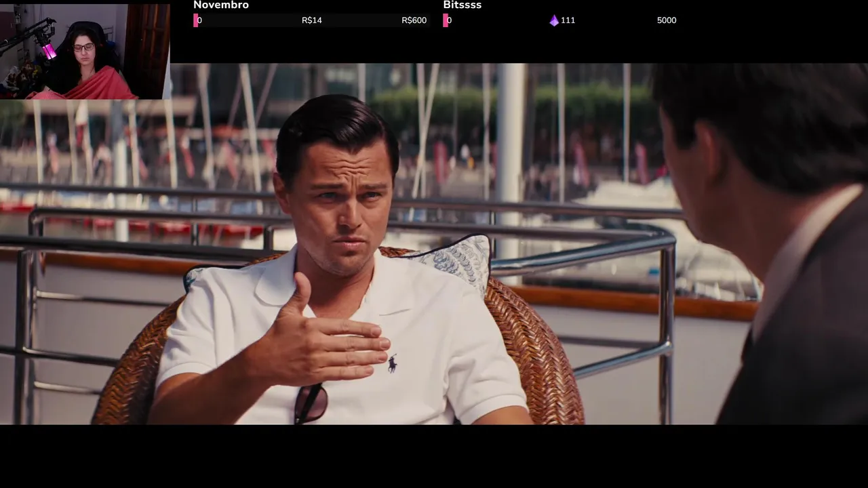
Task: Click the 5000 bits target value
Action: point(667,20)
